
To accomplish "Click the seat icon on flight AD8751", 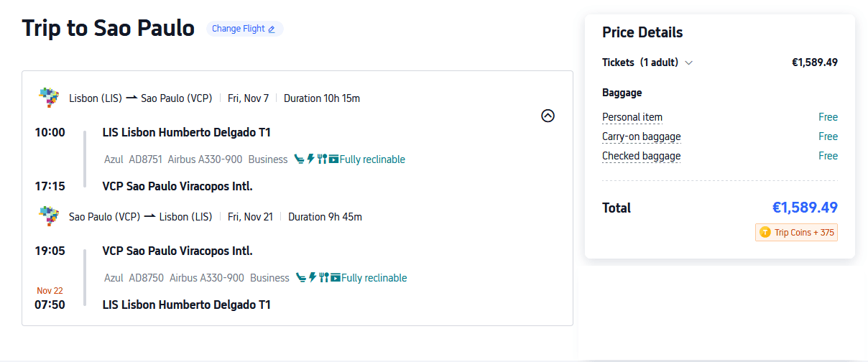I will (300, 159).
